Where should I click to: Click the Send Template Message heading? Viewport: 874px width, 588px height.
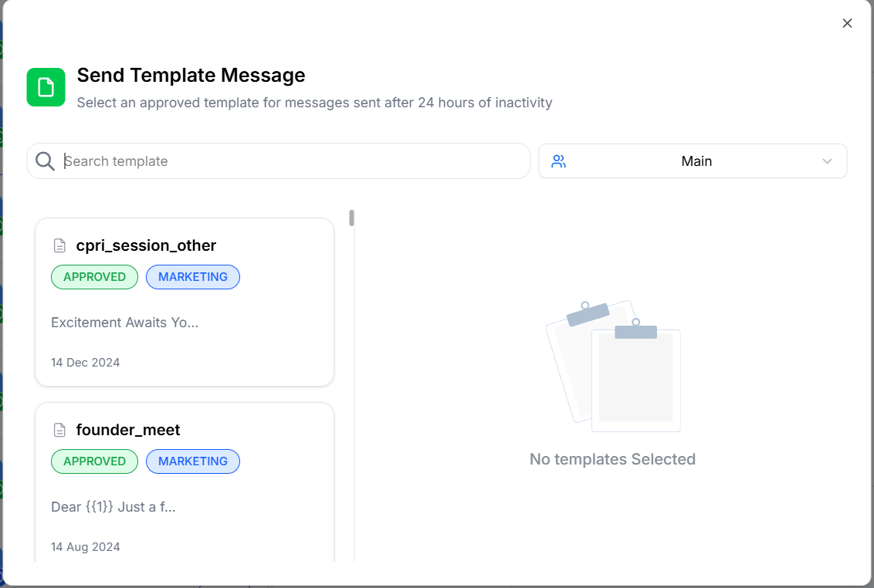(191, 75)
